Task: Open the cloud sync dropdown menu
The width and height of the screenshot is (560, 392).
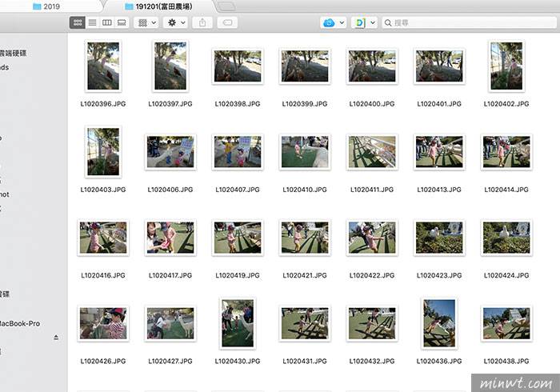Action: (333, 23)
